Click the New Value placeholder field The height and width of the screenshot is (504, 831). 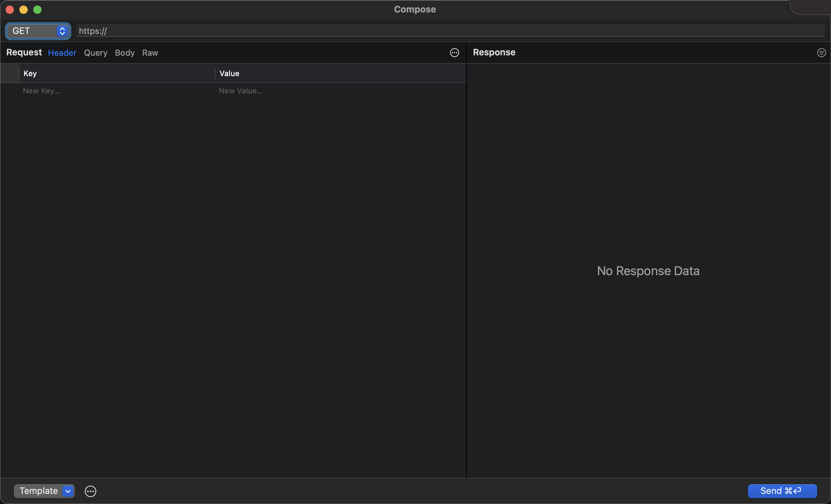coord(241,91)
